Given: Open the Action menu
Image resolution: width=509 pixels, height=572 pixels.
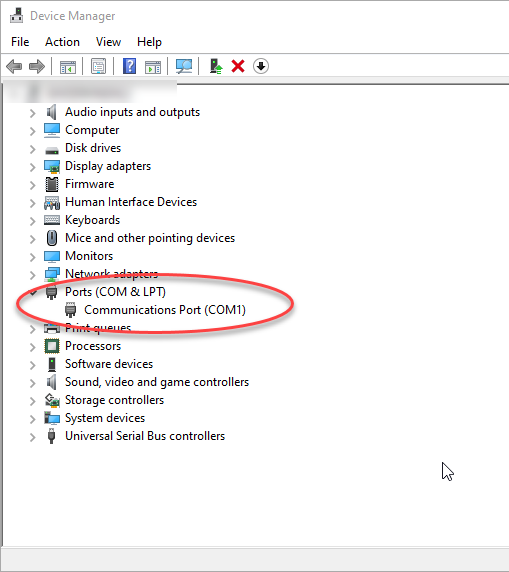Looking at the screenshot, I should pos(62,42).
